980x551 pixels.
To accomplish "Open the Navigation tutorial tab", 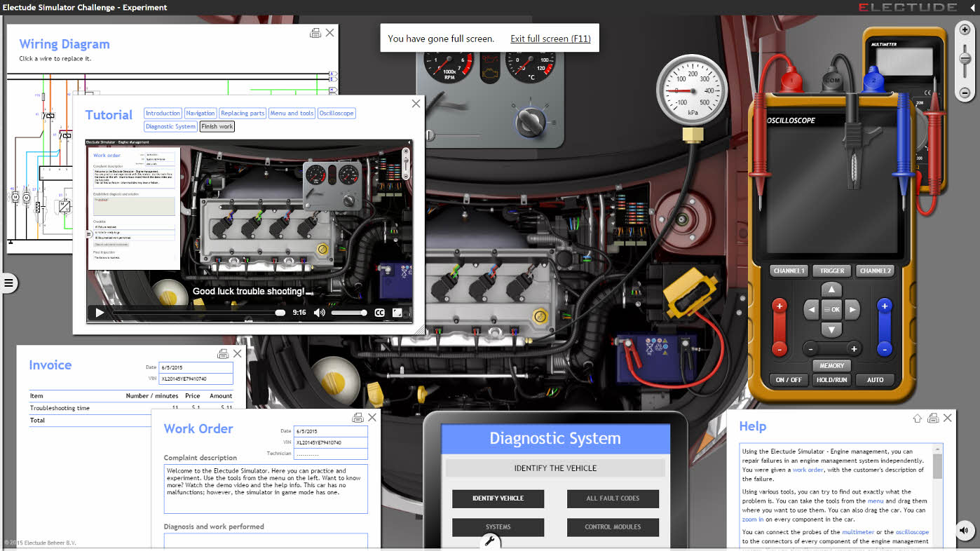I will [200, 113].
